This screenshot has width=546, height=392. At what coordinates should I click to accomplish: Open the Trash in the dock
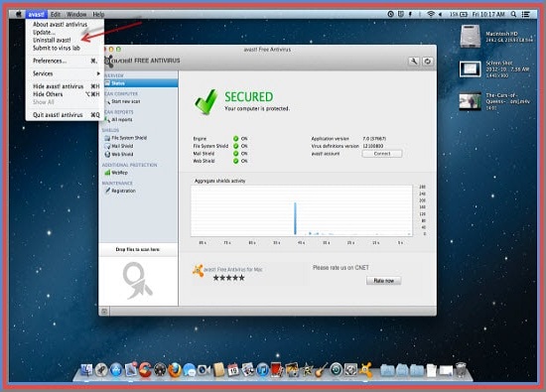coord(461,370)
